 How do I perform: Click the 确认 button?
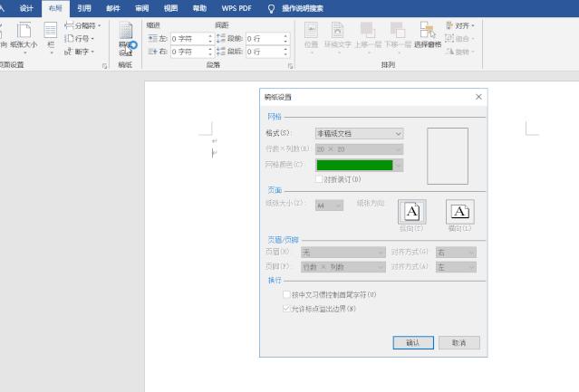pyautogui.click(x=413, y=342)
